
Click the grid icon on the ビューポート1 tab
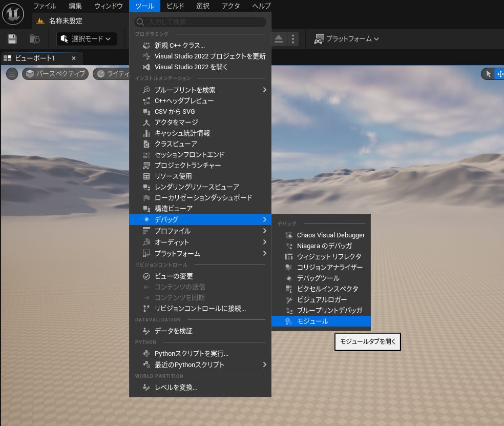pyautogui.click(x=7, y=58)
